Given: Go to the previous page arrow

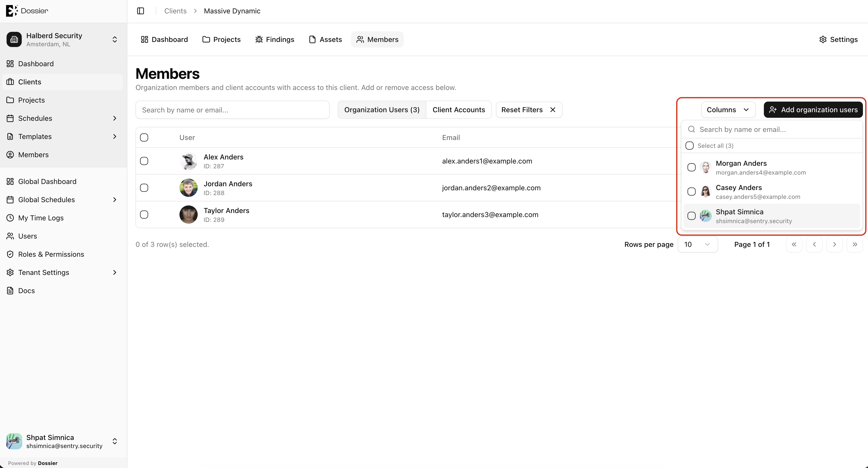Looking at the screenshot, I should 814,244.
